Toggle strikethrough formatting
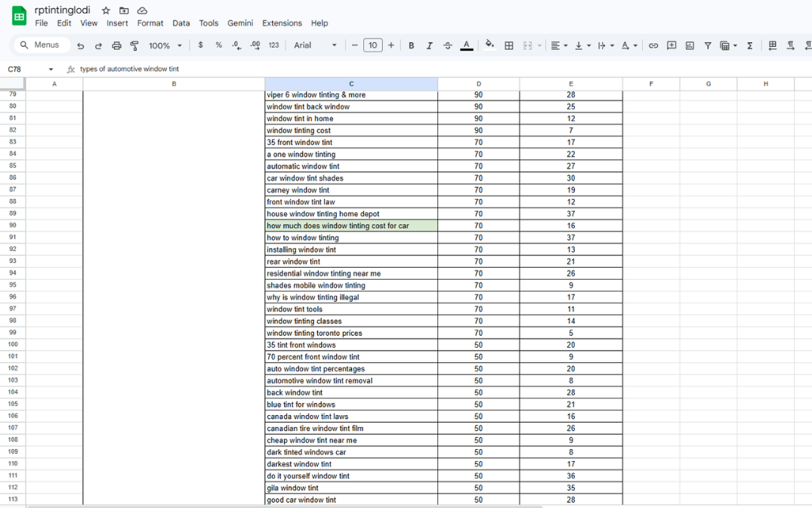The image size is (812, 508). pos(448,45)
